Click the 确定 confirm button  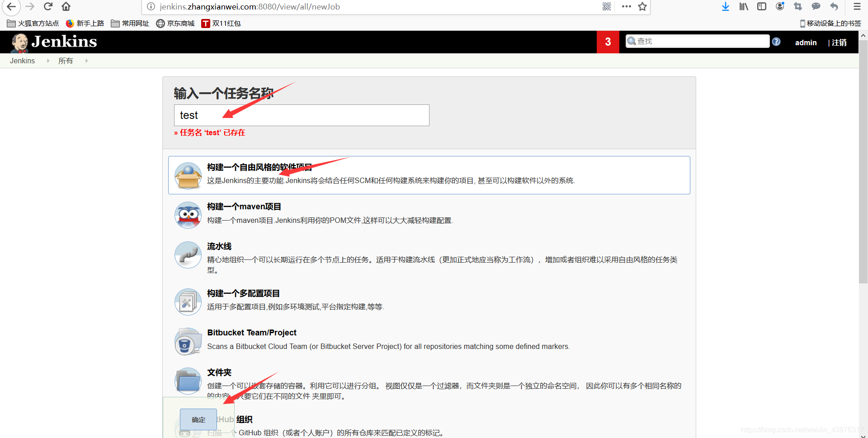pos(198,419)
